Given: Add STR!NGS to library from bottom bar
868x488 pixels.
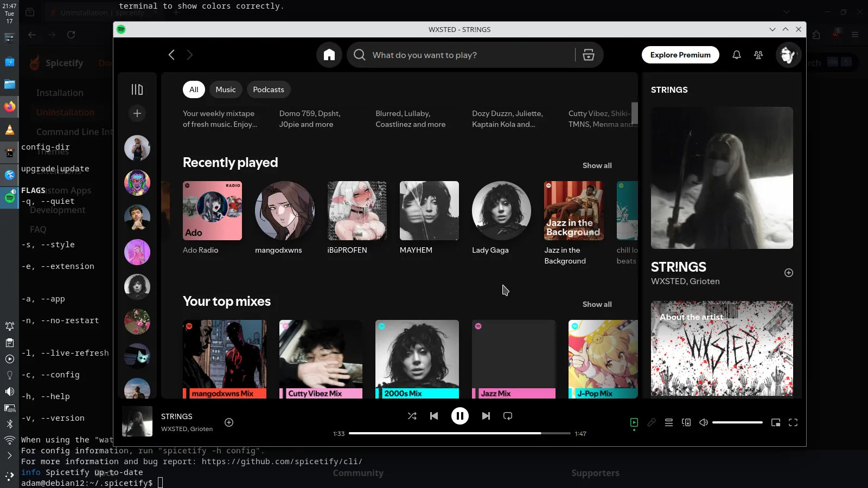Looking at the screenshot, I should [x=229, y=422].
